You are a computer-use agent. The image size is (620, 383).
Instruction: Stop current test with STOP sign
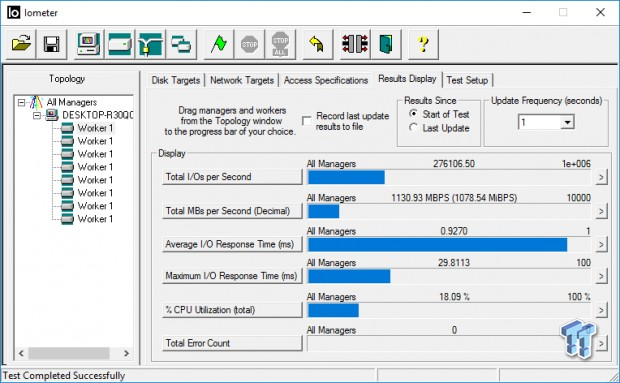click(249, 44)
